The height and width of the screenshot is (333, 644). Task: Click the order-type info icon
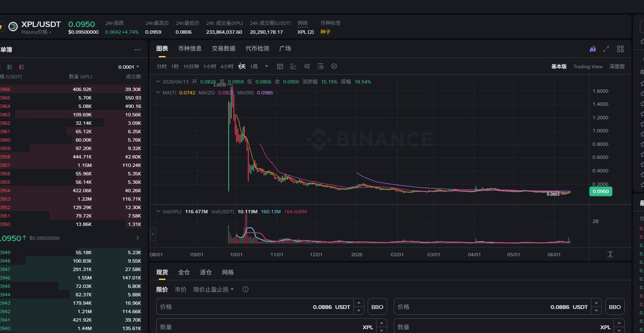point(245,289)
